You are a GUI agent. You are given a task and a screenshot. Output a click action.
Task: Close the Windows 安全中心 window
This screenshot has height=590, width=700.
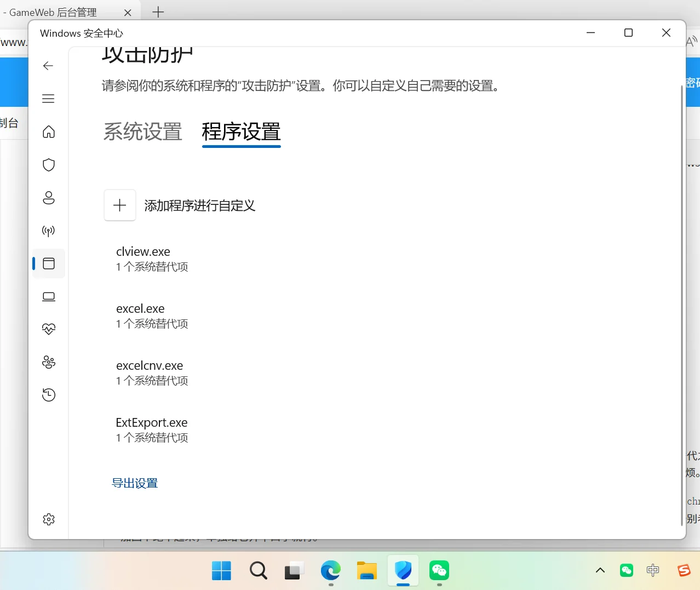tap(666, 33)
